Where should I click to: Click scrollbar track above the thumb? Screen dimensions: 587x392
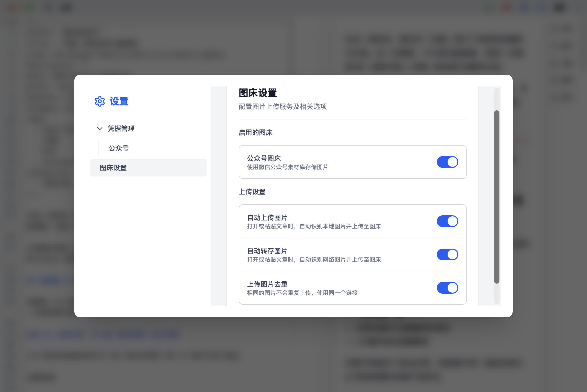click(x=497, y=99)
